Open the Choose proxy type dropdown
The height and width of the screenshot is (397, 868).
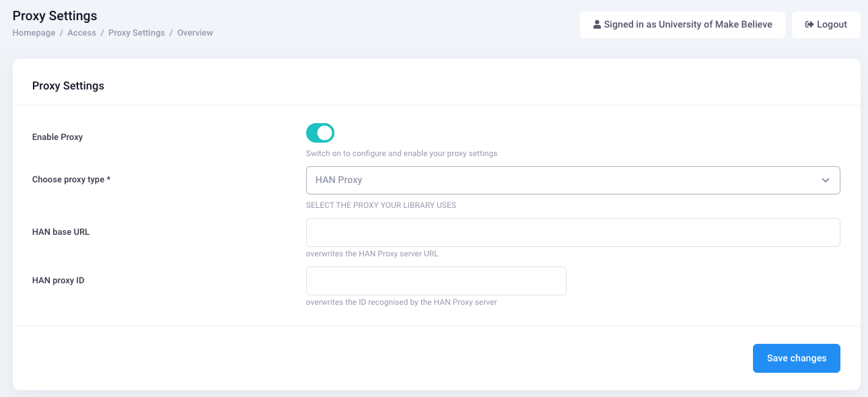[573, 180]
